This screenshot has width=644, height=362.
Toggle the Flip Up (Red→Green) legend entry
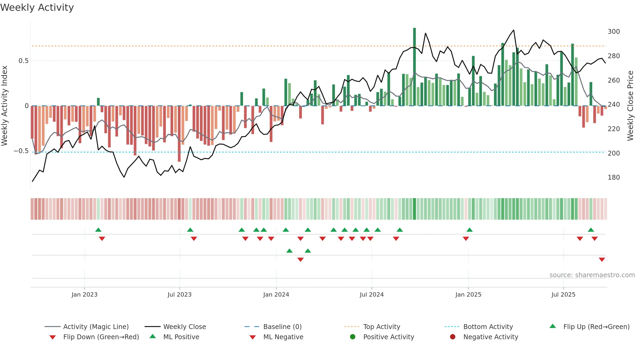click(589, 327)
